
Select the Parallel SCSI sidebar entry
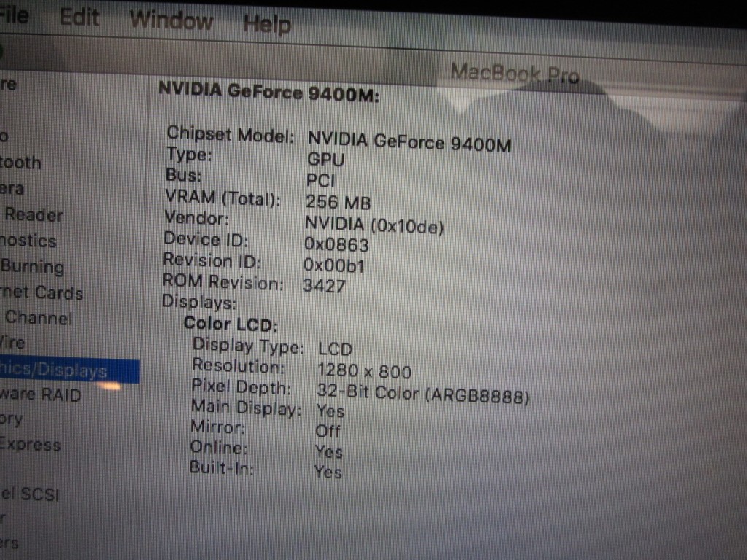click(29, 494)
